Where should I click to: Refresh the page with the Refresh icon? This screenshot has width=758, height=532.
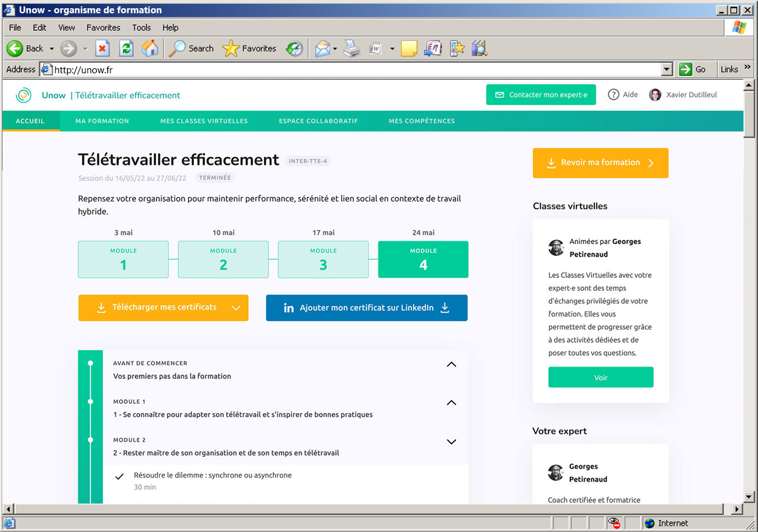[x=126, y=49]
